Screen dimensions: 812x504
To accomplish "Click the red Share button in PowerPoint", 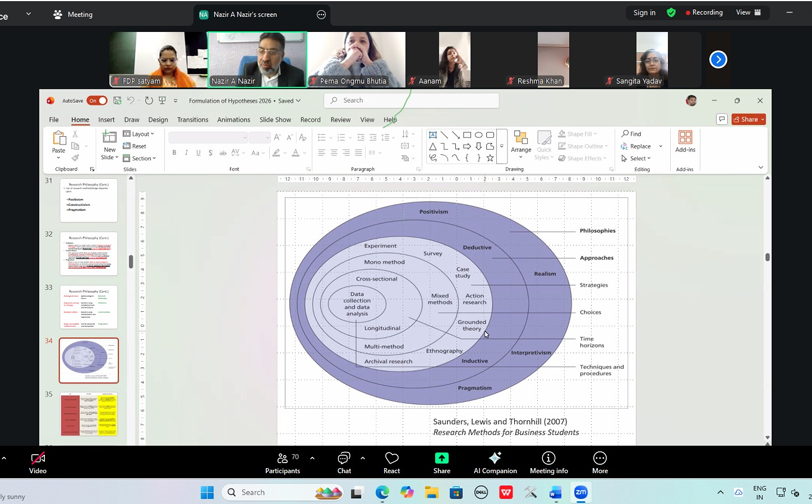I will [x=748, y=119].
